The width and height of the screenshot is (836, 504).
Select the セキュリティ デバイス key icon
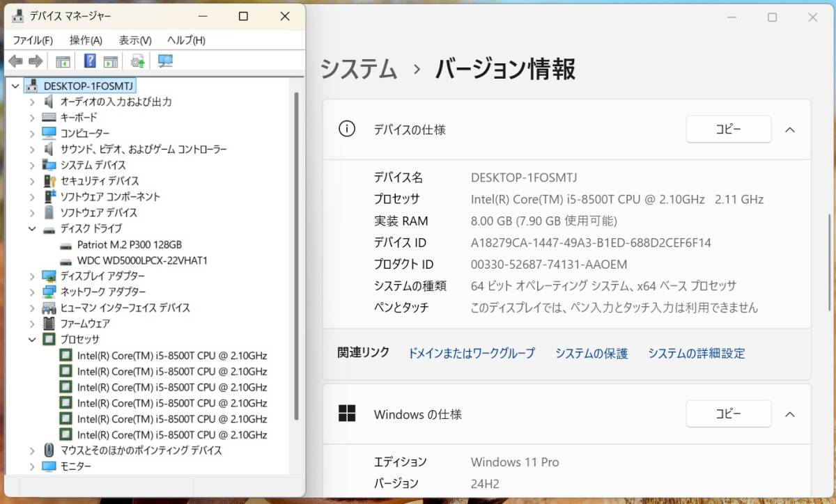[x=49, y=181]
